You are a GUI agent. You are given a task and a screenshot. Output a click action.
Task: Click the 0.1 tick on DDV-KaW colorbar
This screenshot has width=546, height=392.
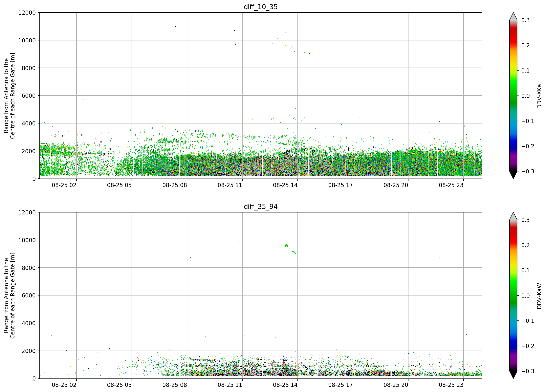(526, 270)
